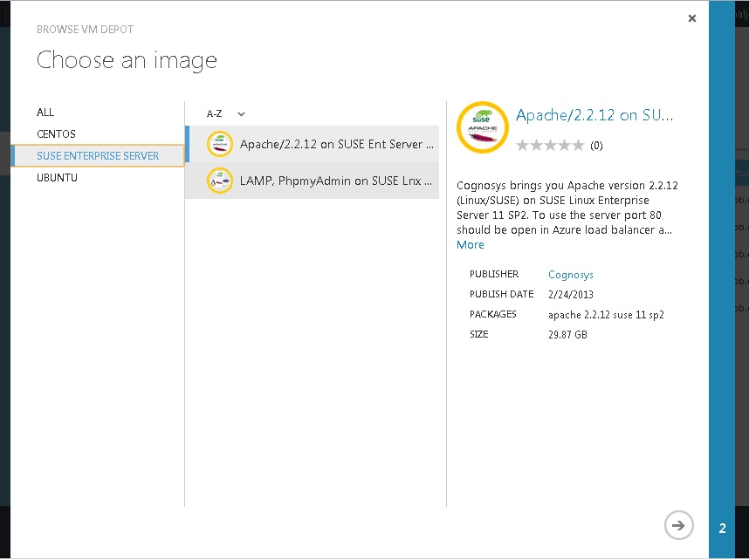Choose Apache/2.2.12 on SUSE Ent Server

coord(312,144)
